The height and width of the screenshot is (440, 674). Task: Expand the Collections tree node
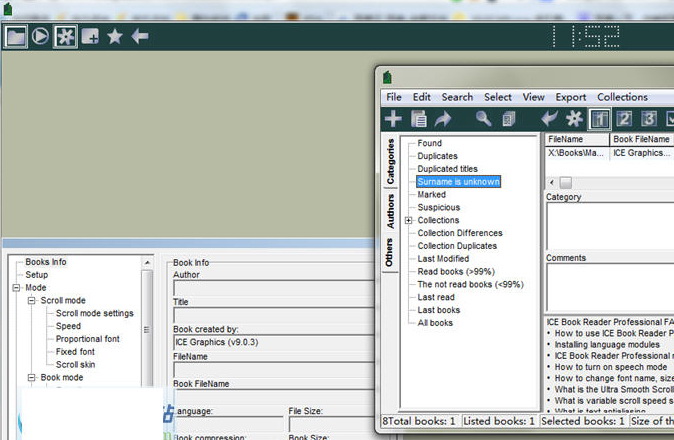click(x=408, y=220)
